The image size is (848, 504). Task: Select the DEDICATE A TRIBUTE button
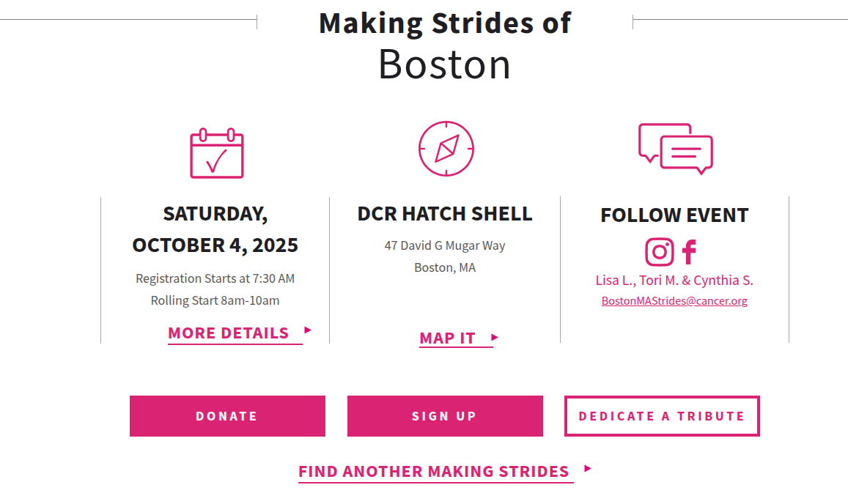coord(662,416)
